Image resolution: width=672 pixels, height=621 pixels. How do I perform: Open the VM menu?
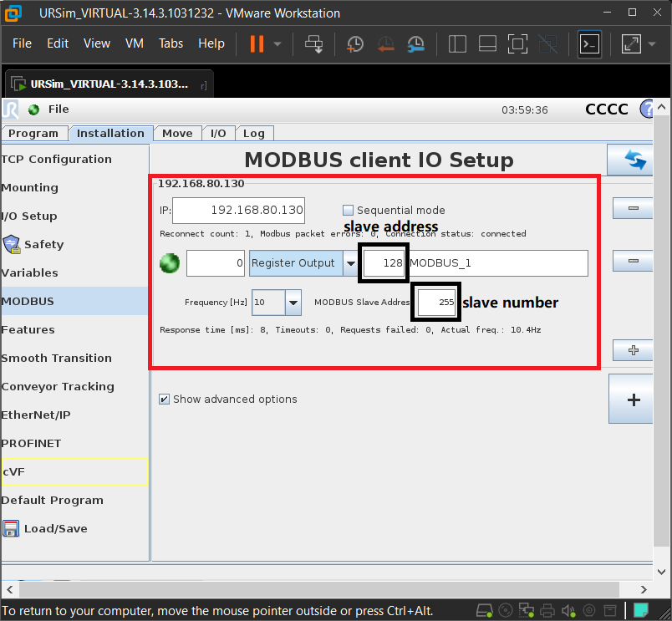[x=134, y=43]
